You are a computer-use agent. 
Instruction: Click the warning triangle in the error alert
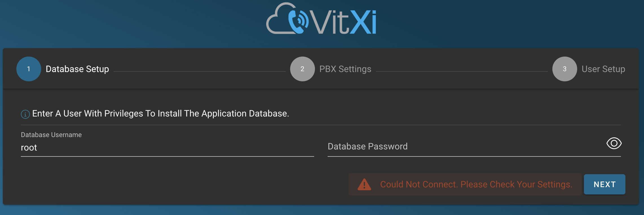coord(364,185)
